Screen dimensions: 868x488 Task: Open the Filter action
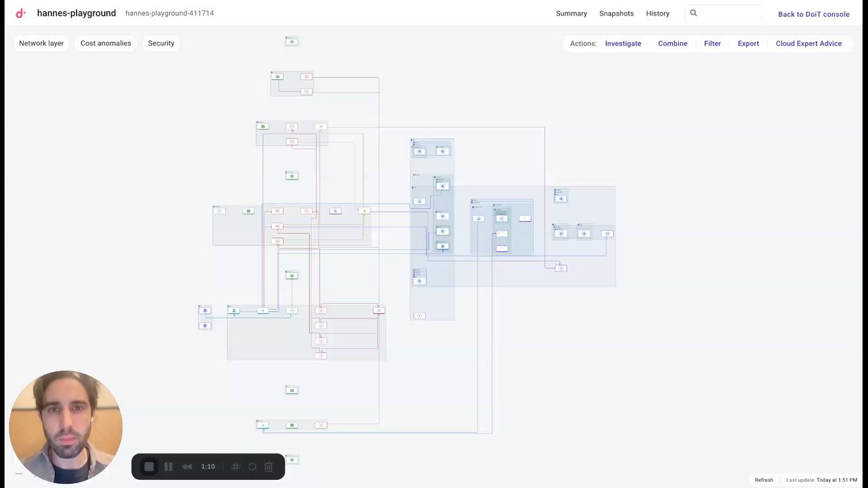tap(713, 43)
